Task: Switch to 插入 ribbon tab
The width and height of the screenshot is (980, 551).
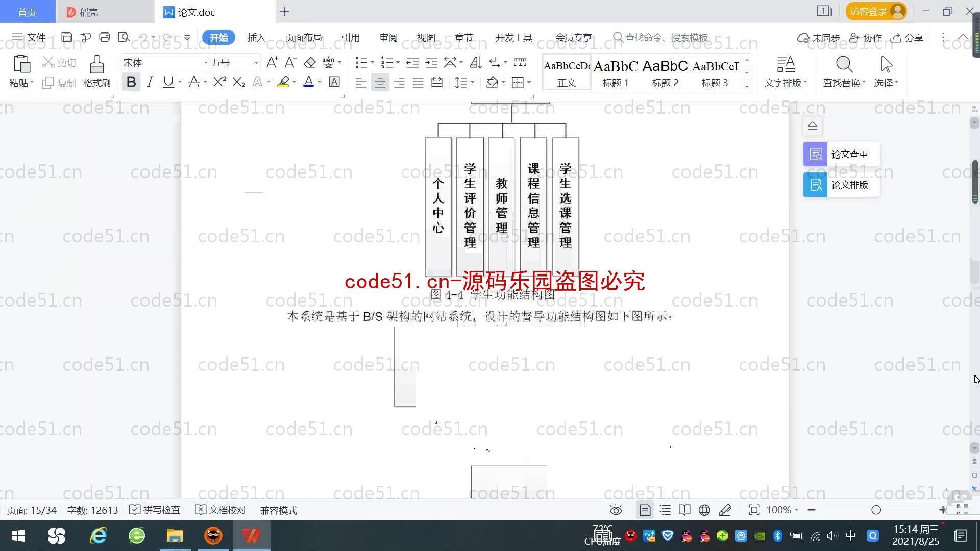Action: click(x=255, y=37)
